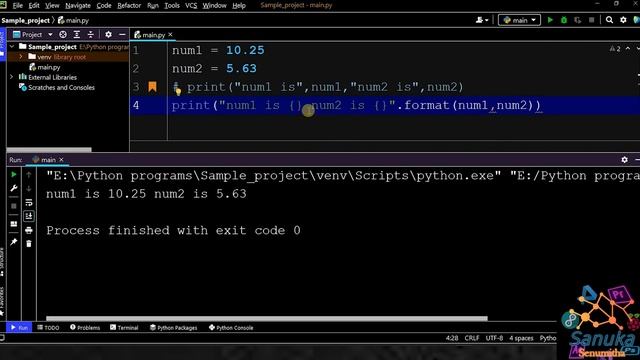640x360 pixels.
Task: Open the File menu
Action: (18, 5)
